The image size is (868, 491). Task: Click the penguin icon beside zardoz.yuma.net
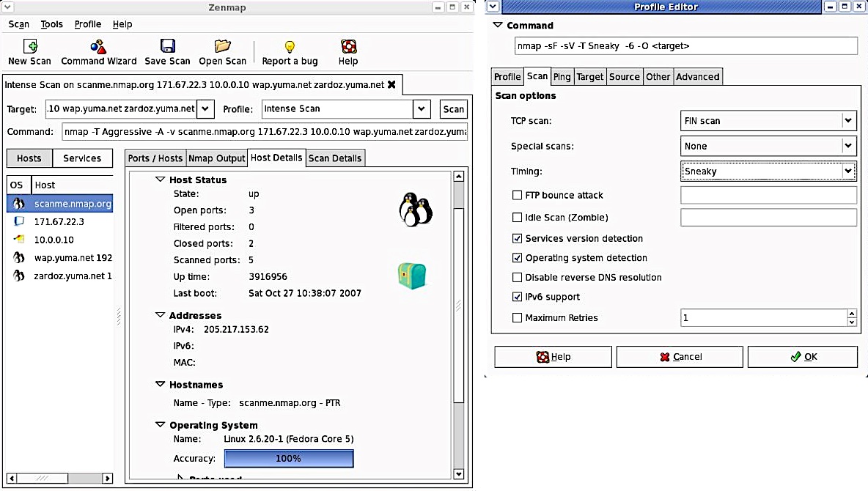(x=19, y=276)
